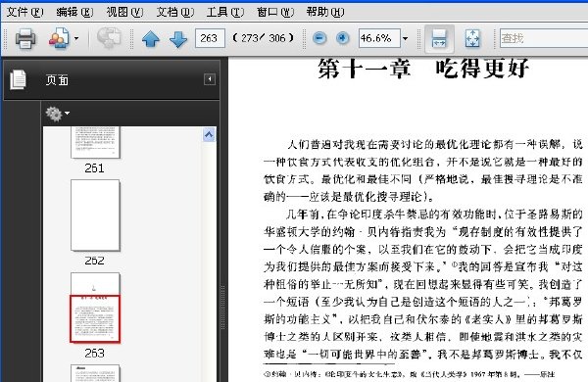Viewport: 588px width, 382px height.
Task: Select page 263 thumbnail
Action: click(95, 308)
